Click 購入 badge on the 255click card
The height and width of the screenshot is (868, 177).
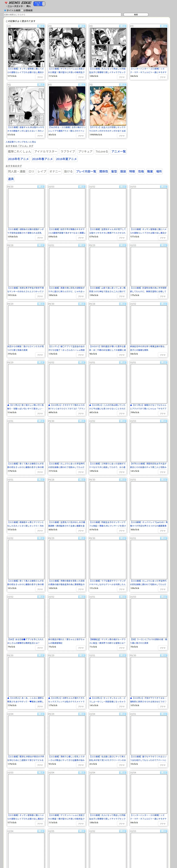point(41,304)
